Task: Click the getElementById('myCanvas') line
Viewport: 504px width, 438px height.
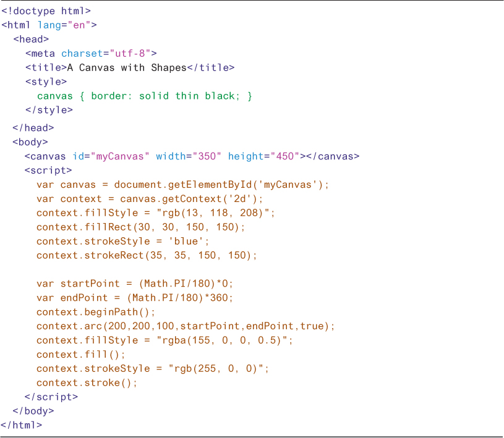Action: [182, 185]
